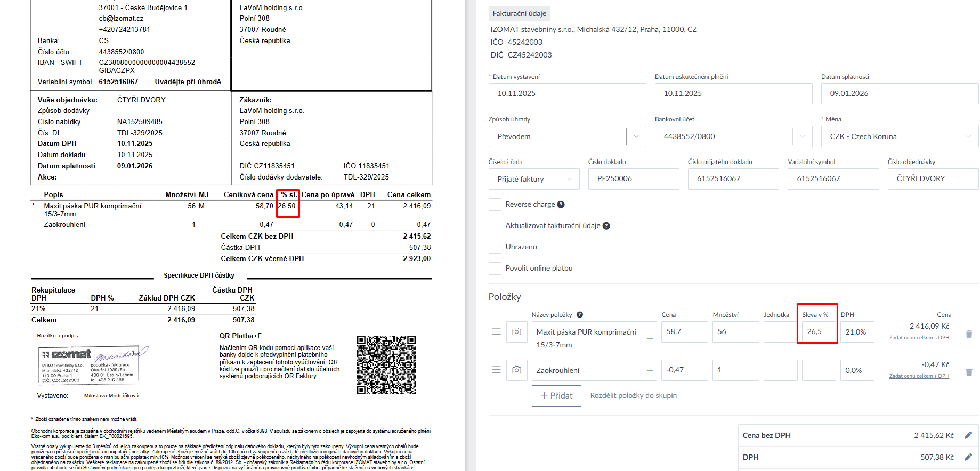Click drag handle of Zaokrouhlení row

tap(496, 370)
